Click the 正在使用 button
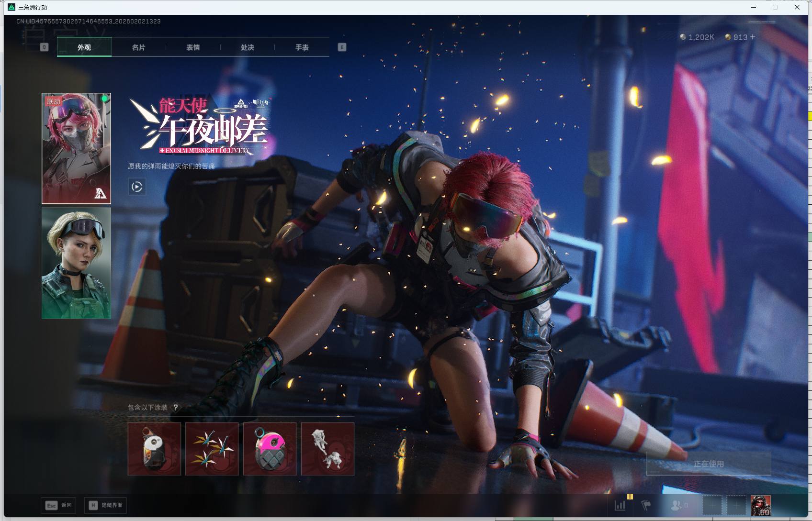The width and height of the screenshot is (812, 521). click(709, 464)
